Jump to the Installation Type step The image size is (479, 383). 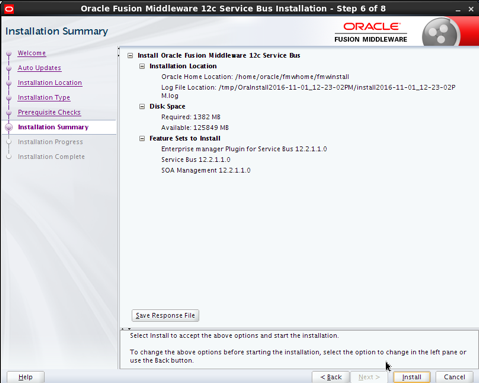pyautogui.click(x=44, y=98)
